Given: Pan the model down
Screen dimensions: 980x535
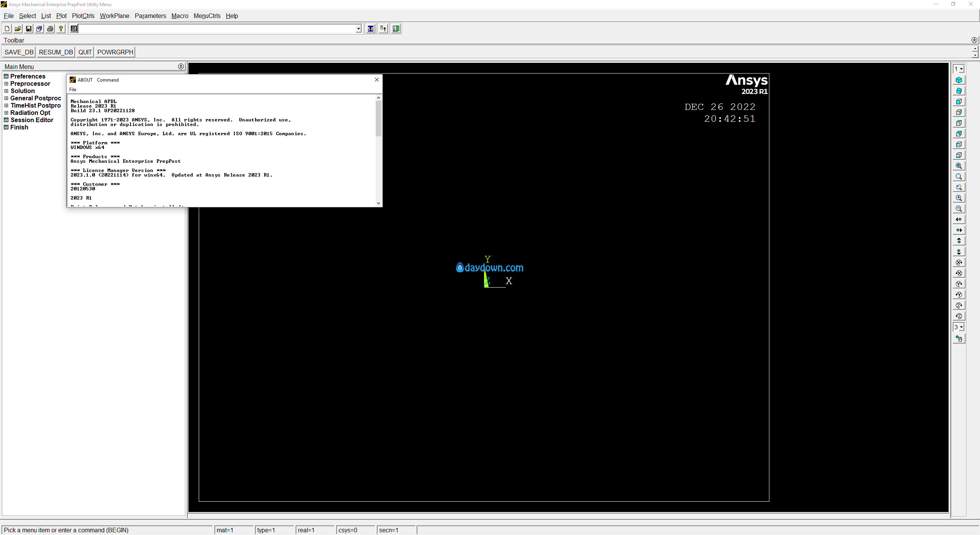Looking at the screenshot, I should [x=959, y=252].
